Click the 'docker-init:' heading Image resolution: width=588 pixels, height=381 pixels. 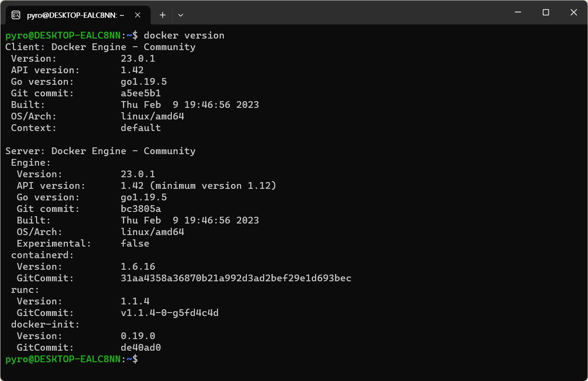45,325
